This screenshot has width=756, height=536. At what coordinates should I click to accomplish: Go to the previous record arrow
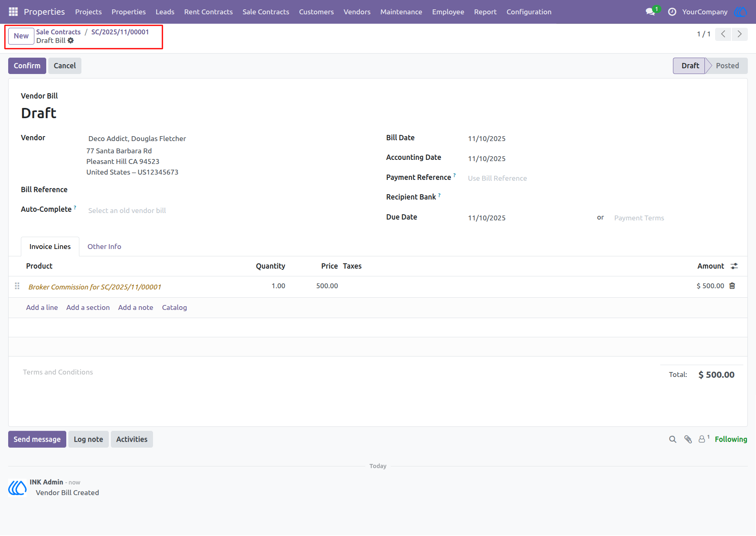click(723, 34)
